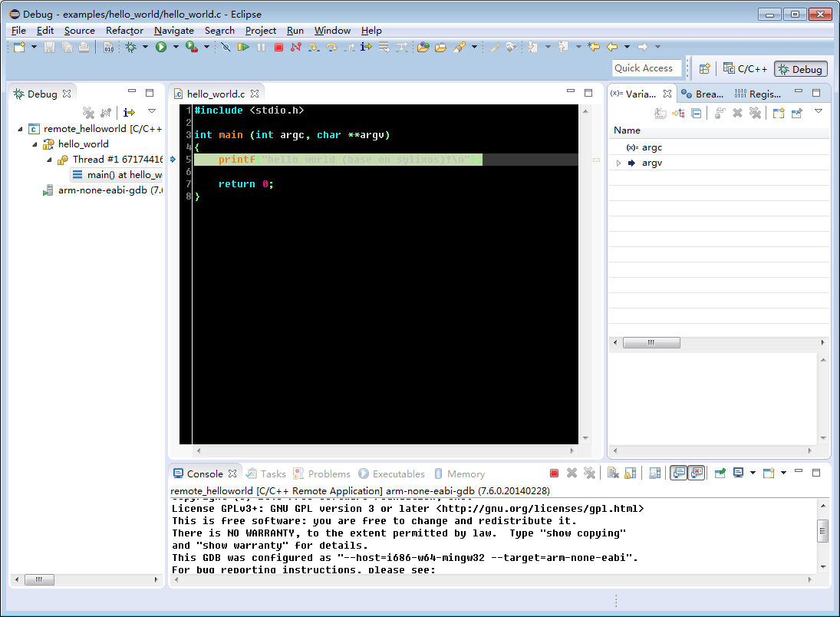Close the hello_world.c editor tab

pos(255,94)
